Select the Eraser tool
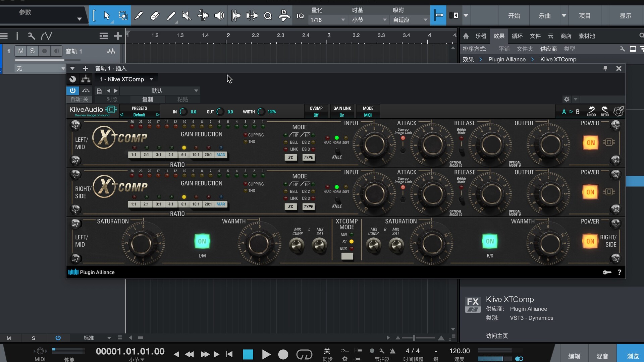This screenshot has width=644, height=362. coord(155,16)
